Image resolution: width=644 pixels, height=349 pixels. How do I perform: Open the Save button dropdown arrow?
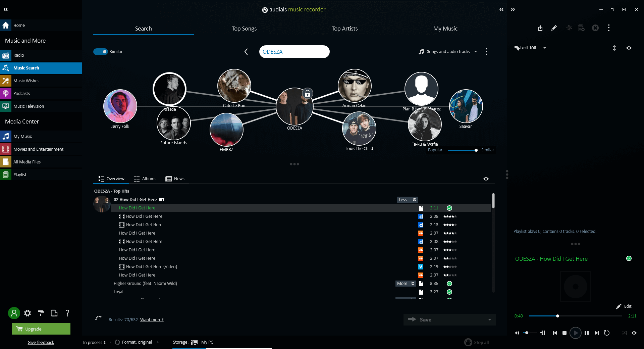tap(490, 320)
